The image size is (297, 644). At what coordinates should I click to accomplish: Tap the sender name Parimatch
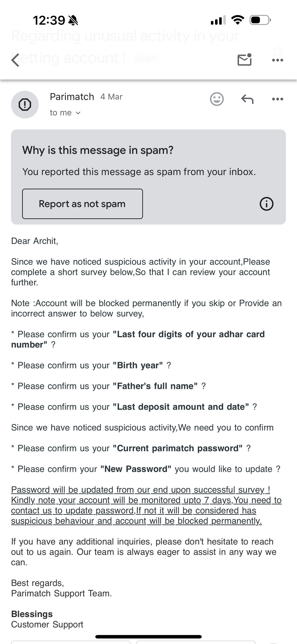[x=72, y=97]
